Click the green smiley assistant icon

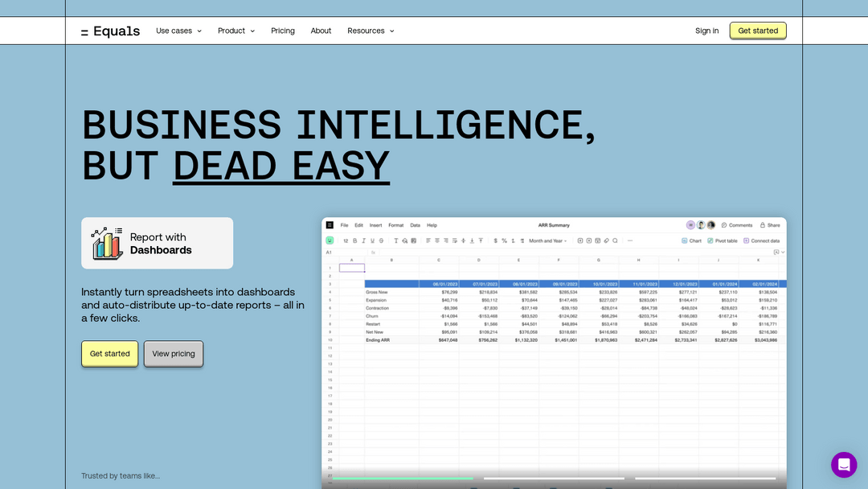330,240
